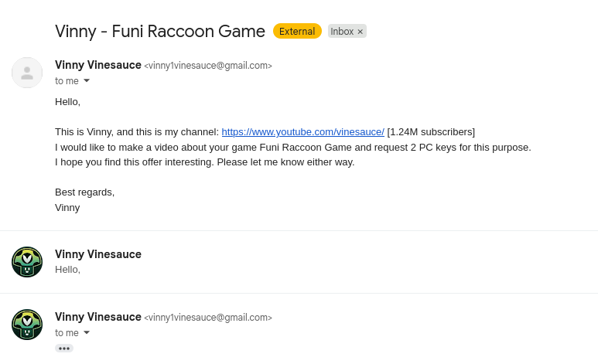Click the Hello, greeting in first email body
This screenshot has height=364, width=598.
[x=67, y=102]
